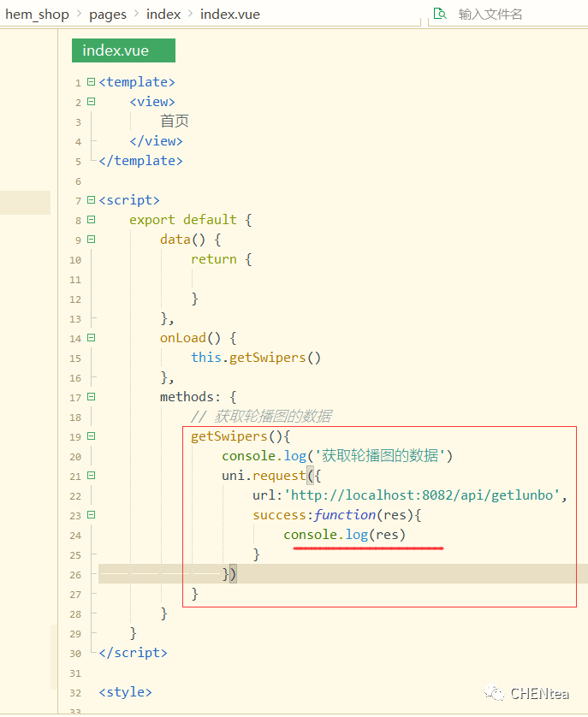
Task: Open index folder in breadcrumb
Action: point(163,15)
